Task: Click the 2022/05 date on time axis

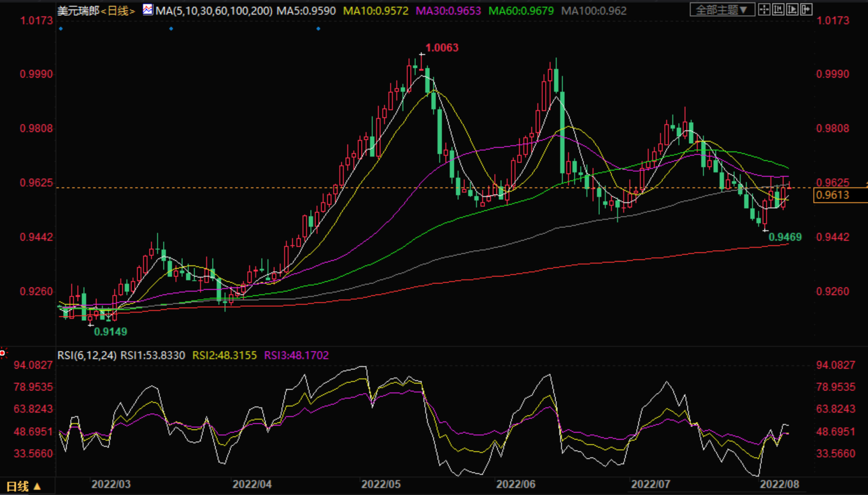Action: tap(381, 484)
